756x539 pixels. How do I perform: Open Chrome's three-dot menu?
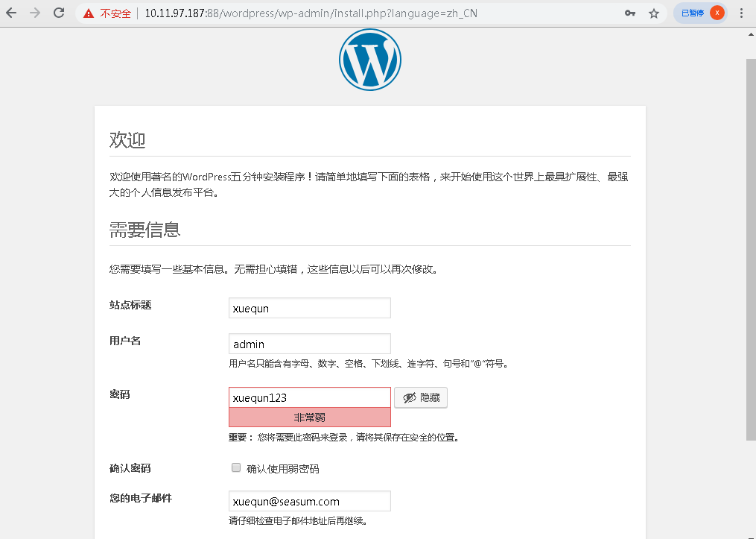(x=743, y=13)
